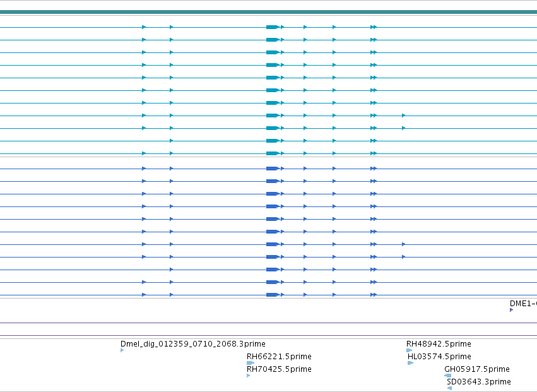537x392 pixels.
Task: Click the thick exon block on bottommost blue transcript
Action: pos(272,295)
